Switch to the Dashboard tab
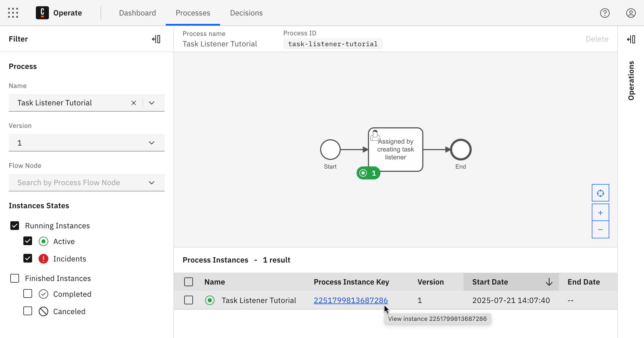644x338 pixels. (x=137, y=13)
